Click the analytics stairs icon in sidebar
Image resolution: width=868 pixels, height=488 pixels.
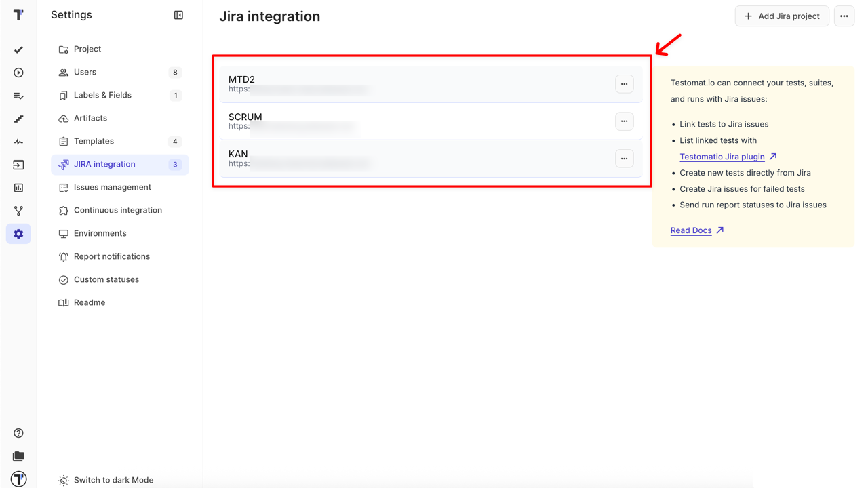(x=18, y=119)
